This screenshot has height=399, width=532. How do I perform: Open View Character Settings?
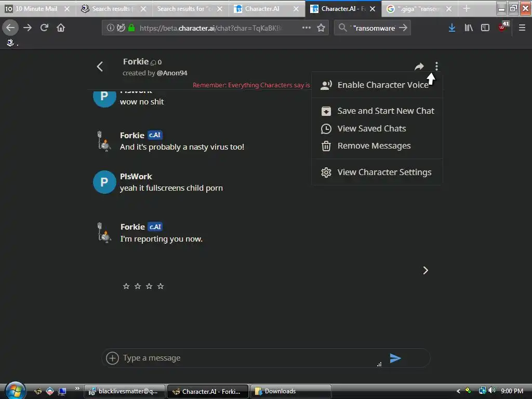coord(377,172)
